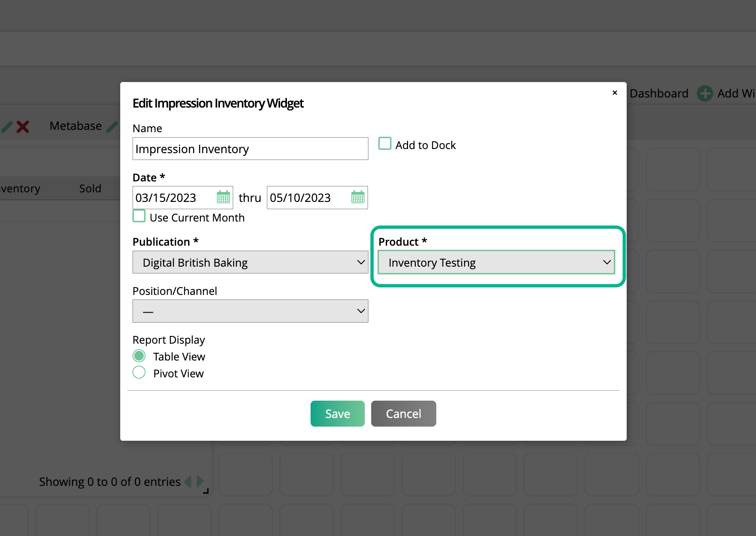
Task: Click the widget resize handle corner
Action: point(206,491)
